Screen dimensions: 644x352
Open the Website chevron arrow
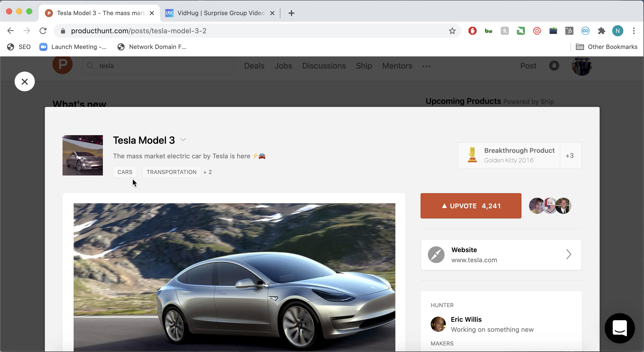click(569, 254)
